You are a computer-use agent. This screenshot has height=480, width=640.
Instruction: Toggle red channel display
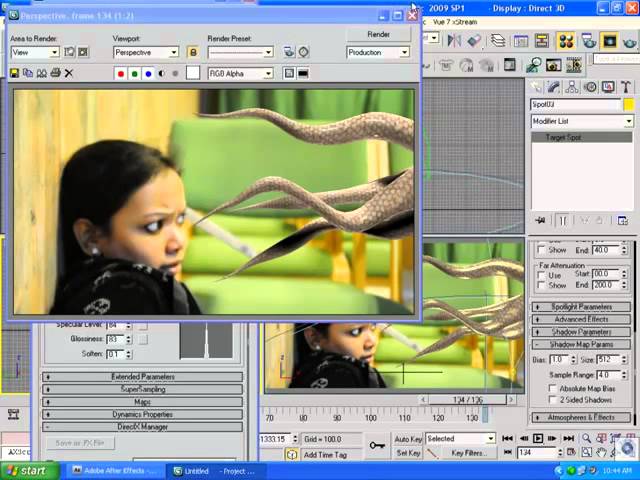121,74
